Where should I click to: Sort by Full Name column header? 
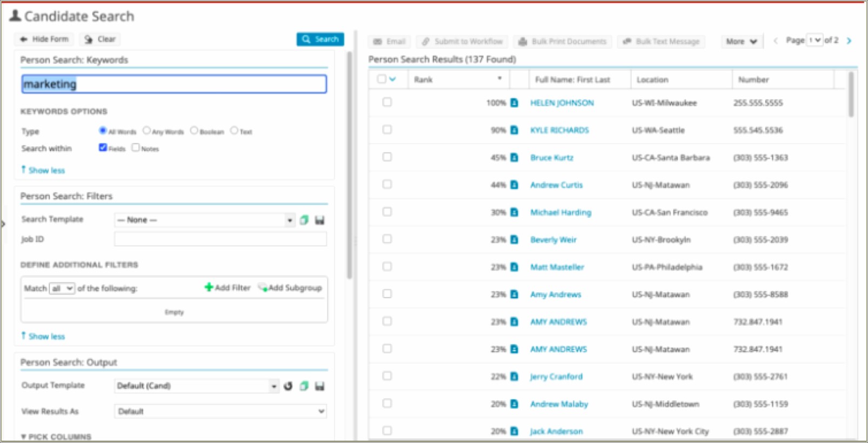point(572,79)
